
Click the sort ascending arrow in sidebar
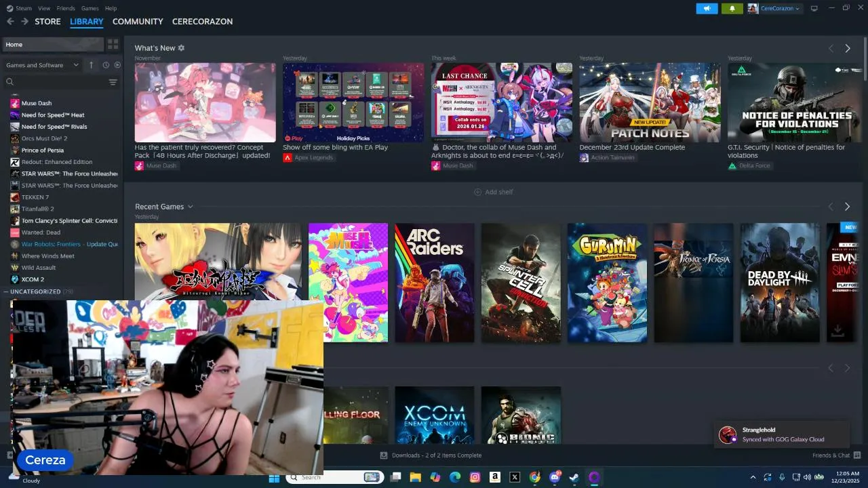pyautogui.click(x=92, y=65)
